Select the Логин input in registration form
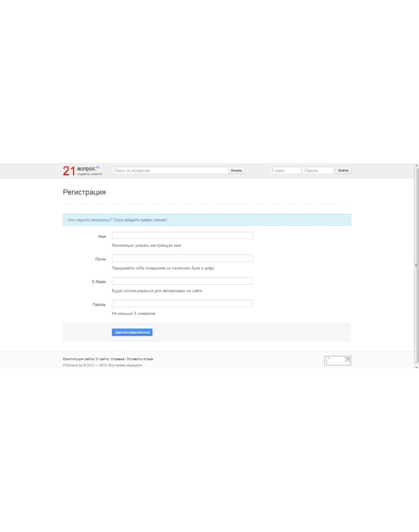 182,258
